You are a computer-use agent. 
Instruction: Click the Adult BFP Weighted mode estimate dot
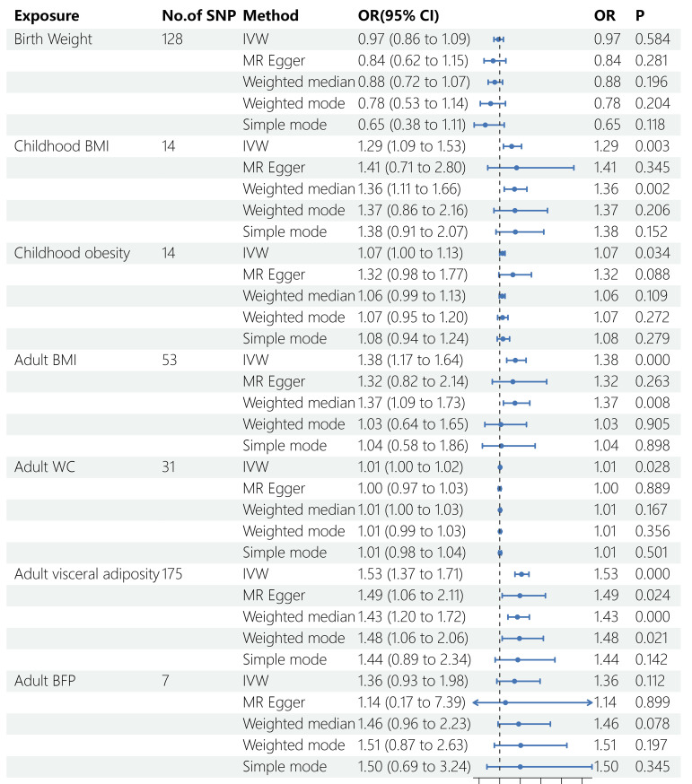coord(521,745)
